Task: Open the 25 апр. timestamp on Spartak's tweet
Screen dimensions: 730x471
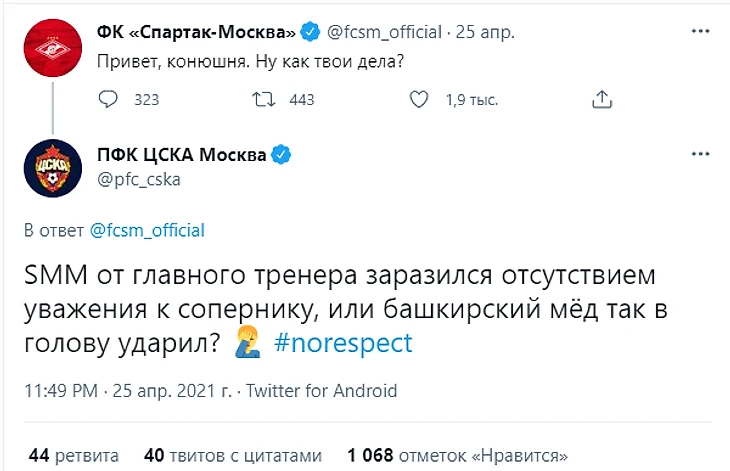Action: coord(485,32)
